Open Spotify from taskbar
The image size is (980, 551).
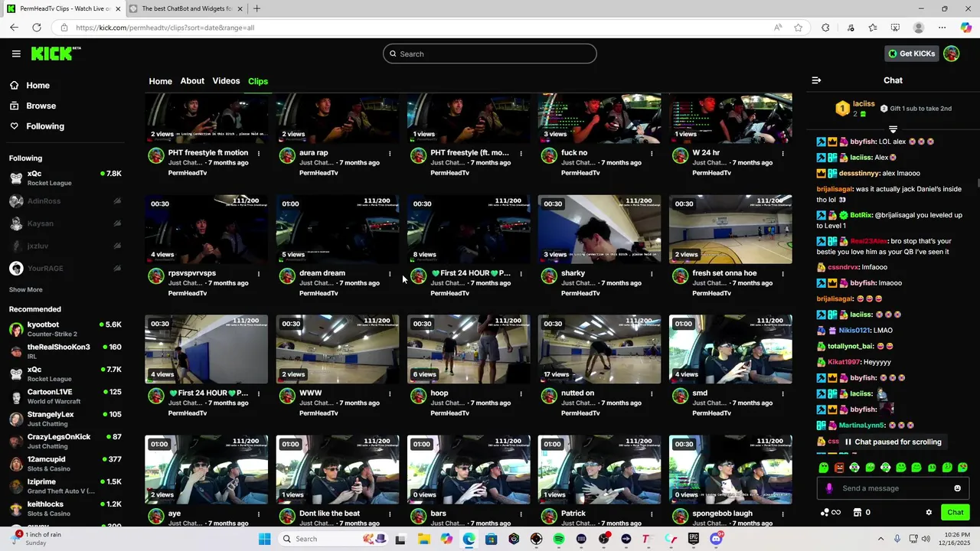[x=559, y=539]
